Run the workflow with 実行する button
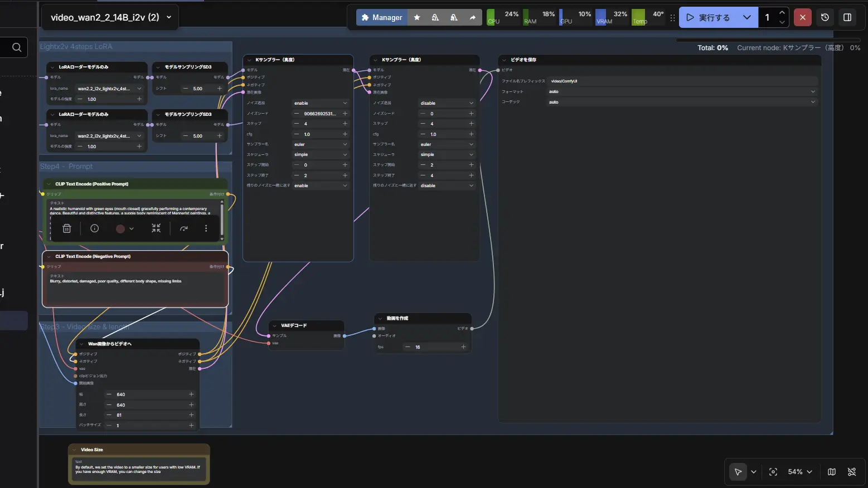The image size is (868, 488). click(708, 17)
